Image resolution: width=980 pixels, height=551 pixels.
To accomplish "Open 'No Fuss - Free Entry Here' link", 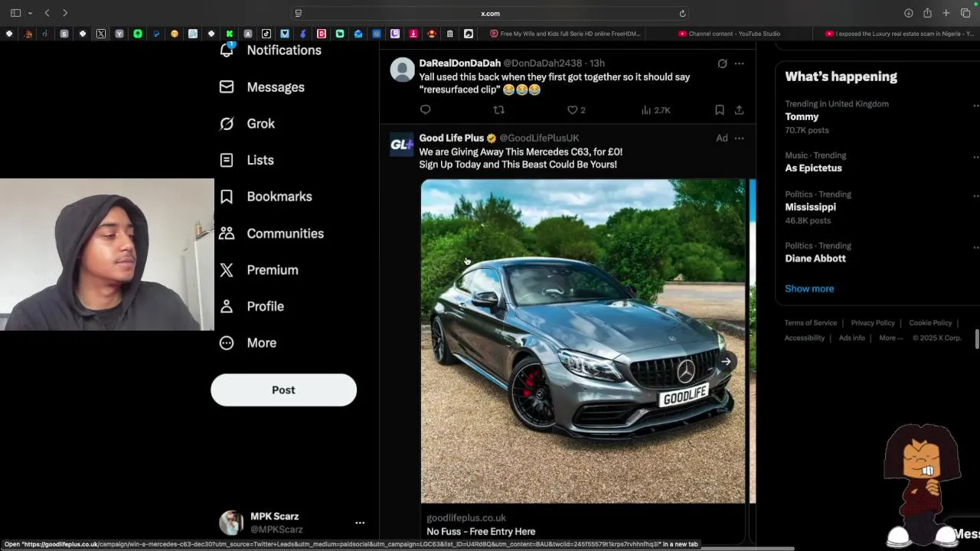I will click(481, 532).
